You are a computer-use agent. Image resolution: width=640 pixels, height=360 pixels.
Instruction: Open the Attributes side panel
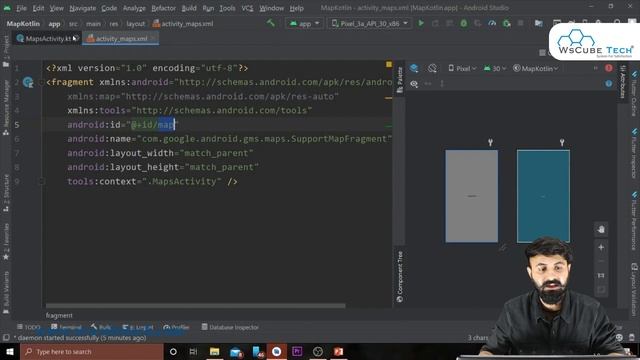(622, 82)
